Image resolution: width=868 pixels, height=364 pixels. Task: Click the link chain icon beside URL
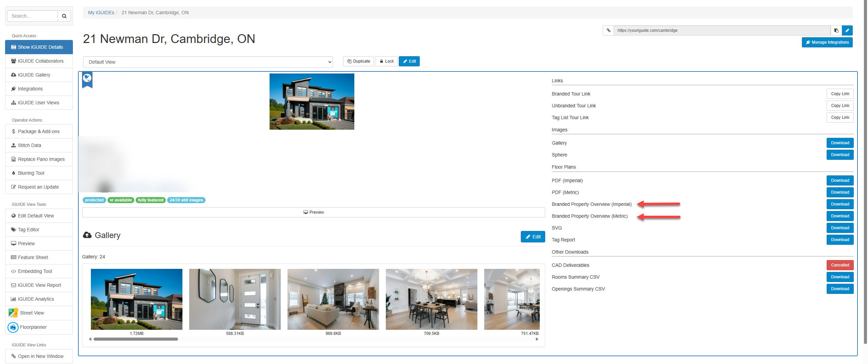(x=609, y=30)
